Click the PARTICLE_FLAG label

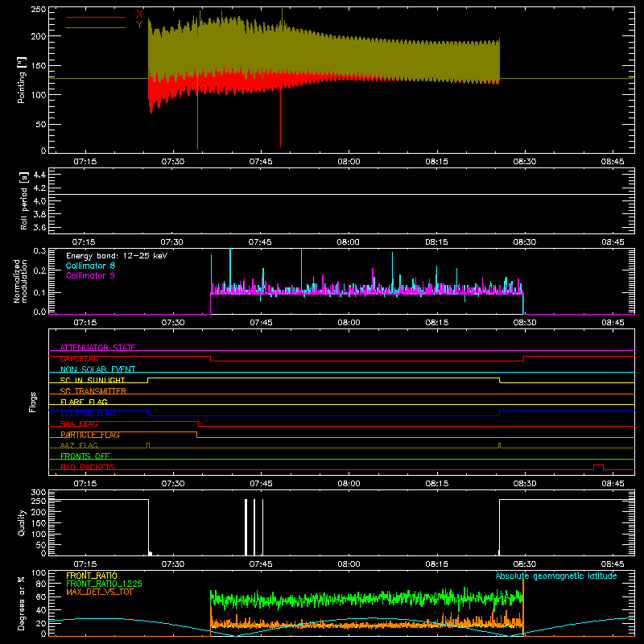(x=90, y=435)
